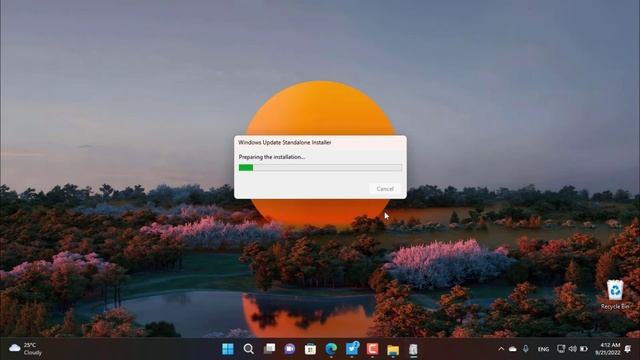Open the notification center bell icon
Screen dimensions: 640x360
(629, 349)
